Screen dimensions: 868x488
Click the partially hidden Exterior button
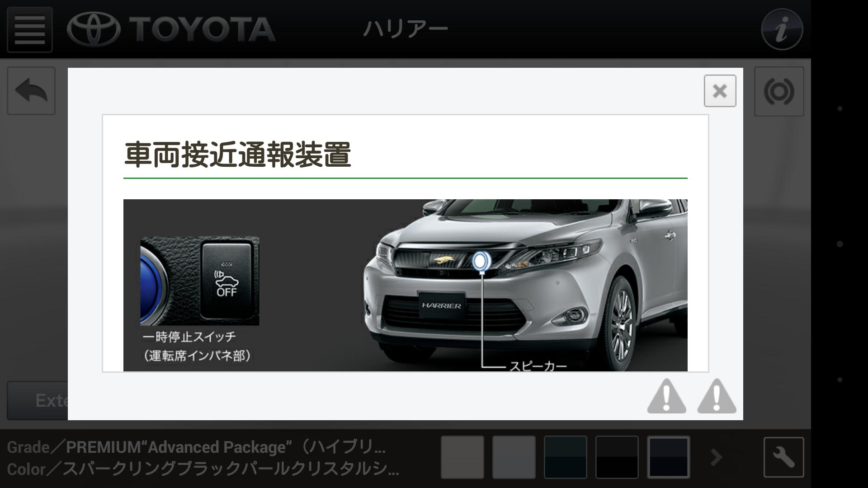[x=38, y=400]
